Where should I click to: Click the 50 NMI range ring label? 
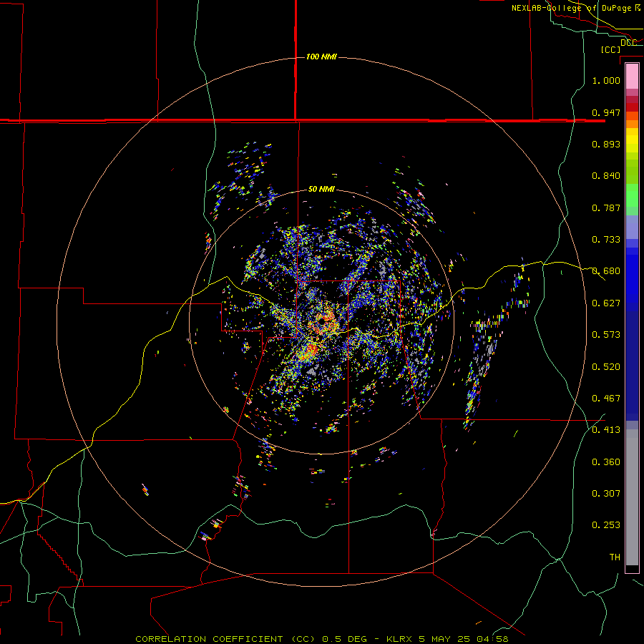point(321,189)
